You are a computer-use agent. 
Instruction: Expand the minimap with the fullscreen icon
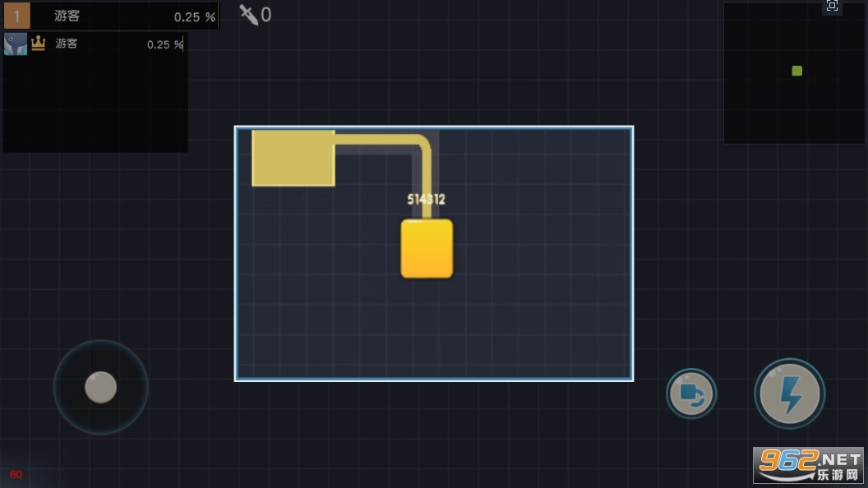click(x=832, y=7)
